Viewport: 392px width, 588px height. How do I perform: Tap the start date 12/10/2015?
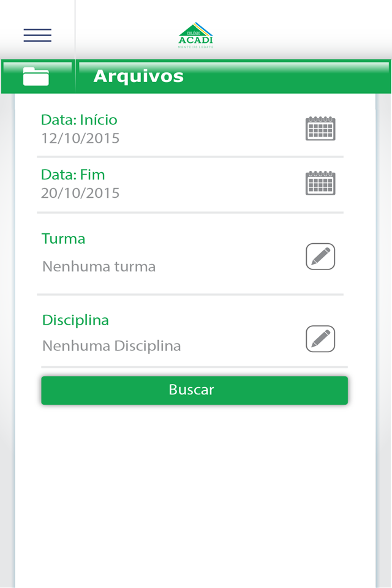[x=80, y=138]
